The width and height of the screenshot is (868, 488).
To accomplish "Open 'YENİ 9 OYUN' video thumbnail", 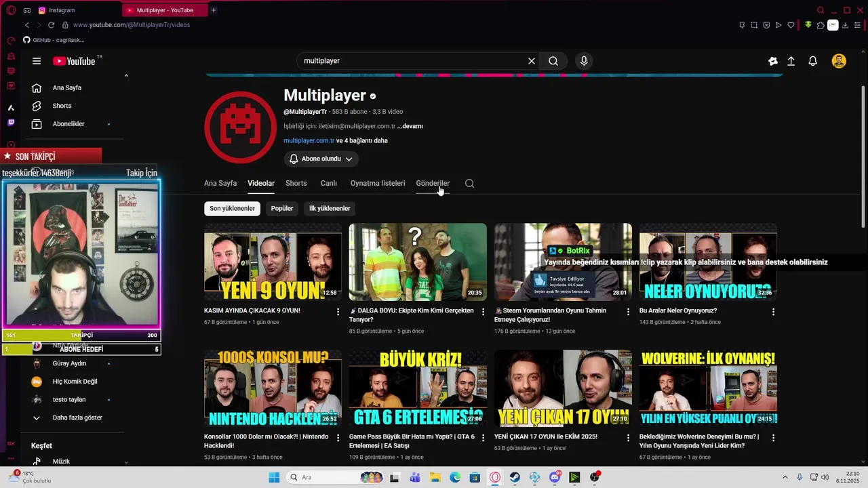I will (273, 262).
